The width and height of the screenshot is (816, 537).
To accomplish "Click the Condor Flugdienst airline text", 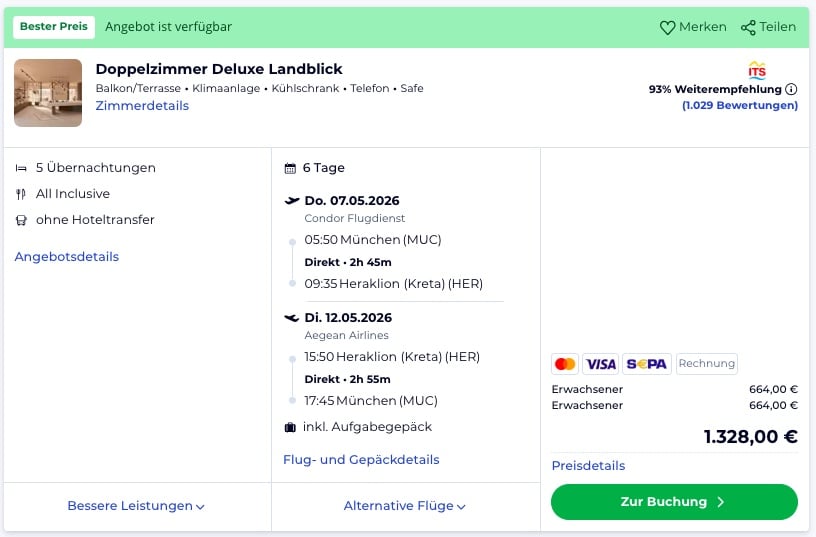I will 354,219.
